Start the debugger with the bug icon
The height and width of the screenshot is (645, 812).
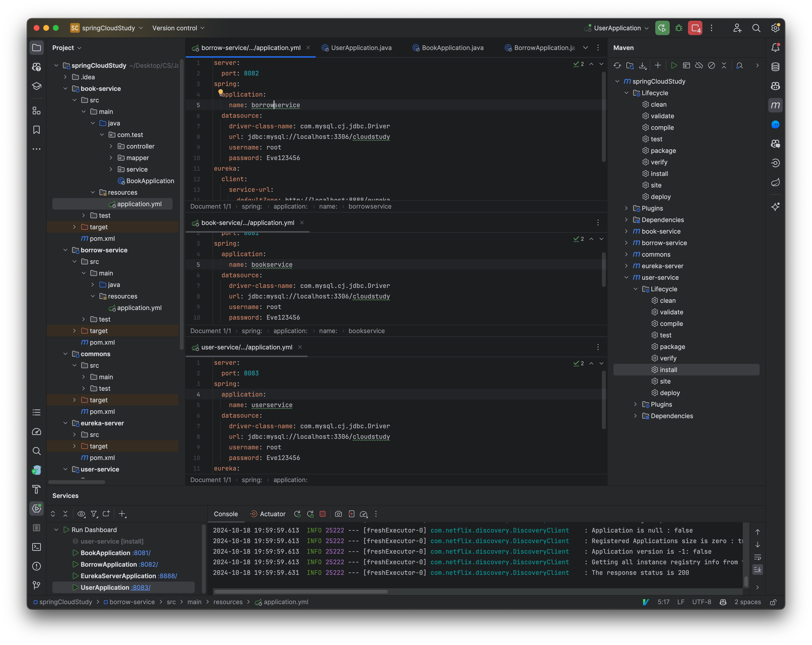click(x=679, y=28)
